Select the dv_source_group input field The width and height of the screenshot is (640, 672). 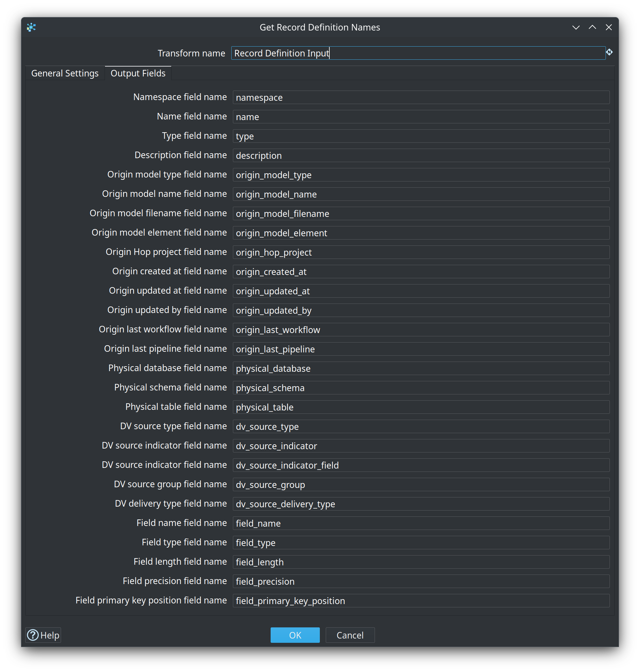[x=421, y=485]
